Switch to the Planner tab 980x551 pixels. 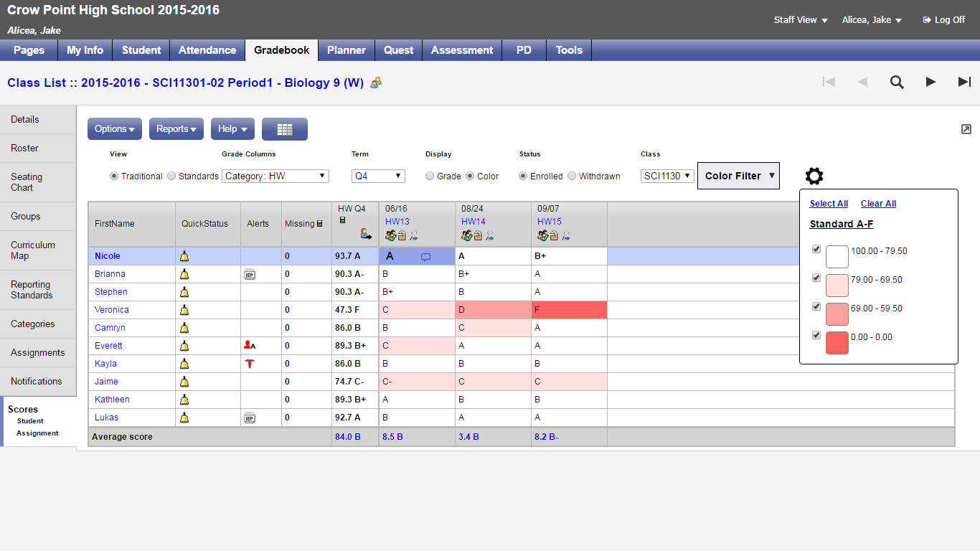coord(347,50)
